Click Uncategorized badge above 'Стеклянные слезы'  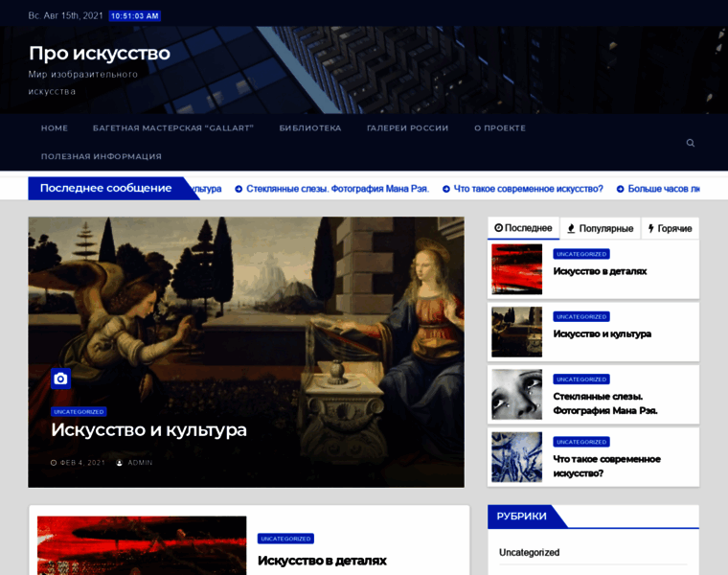point(581,379)
